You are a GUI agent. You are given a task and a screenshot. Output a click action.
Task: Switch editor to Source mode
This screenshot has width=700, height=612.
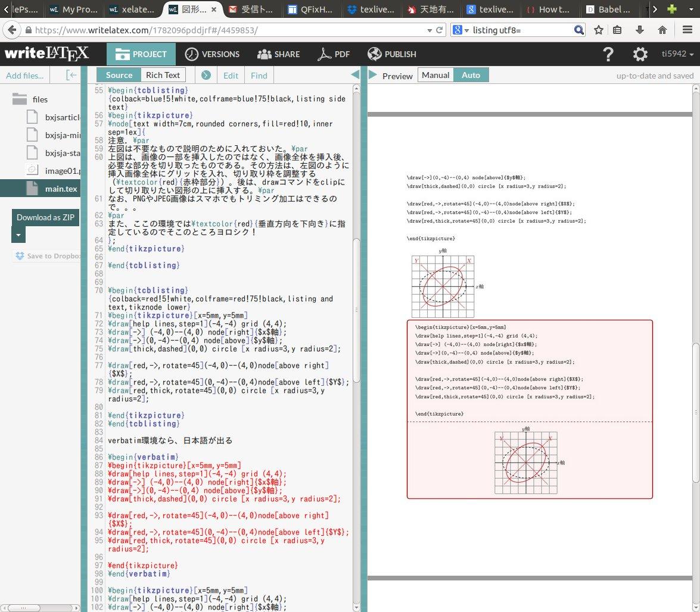pos(119,75)
